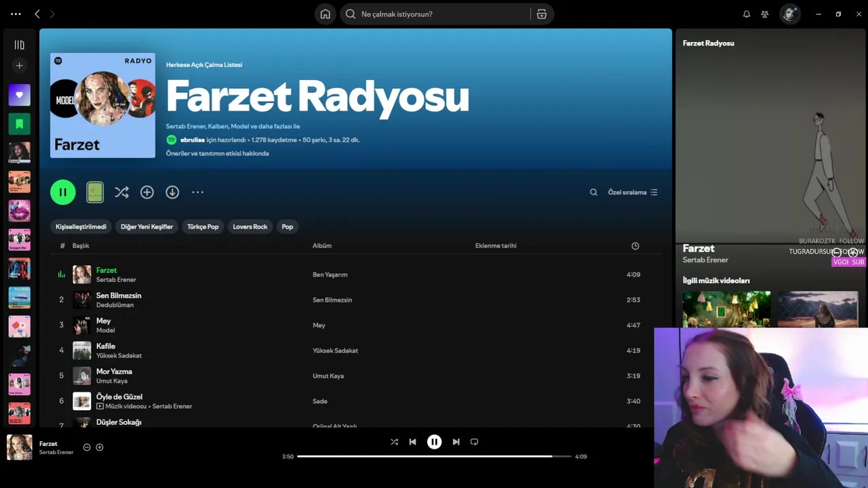The width and height of the screenshot is (868, 488).
Task: Open the ebruliaa profile link
Action: coord(193,140)
